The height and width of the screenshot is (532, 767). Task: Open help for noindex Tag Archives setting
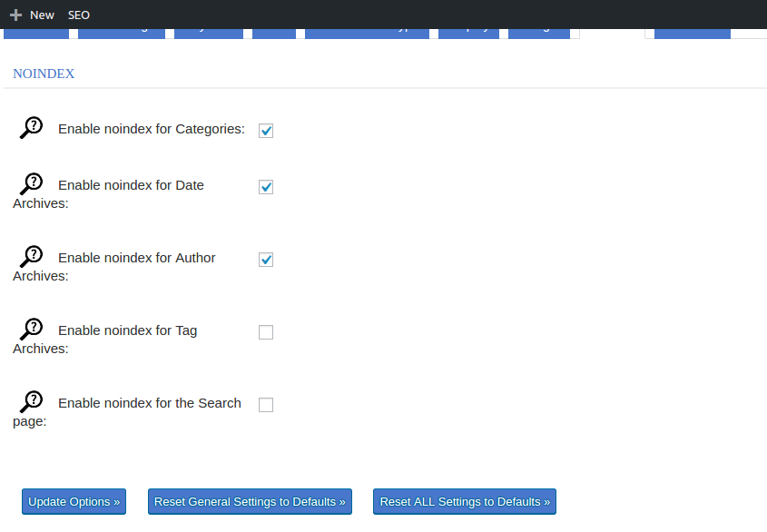click(33, 328)
